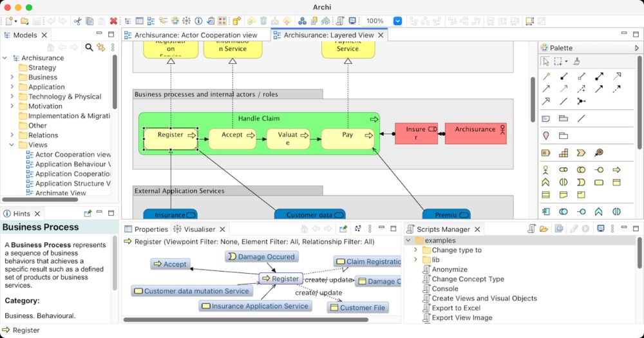The height and width of the screenshot is (338, 644).
Task: Select the Pay process in the diagram
Action: [348, 139]
